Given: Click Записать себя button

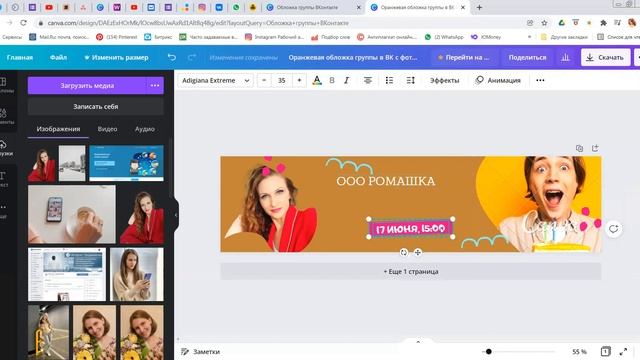Looking at the screenshot, I should 96,107.
